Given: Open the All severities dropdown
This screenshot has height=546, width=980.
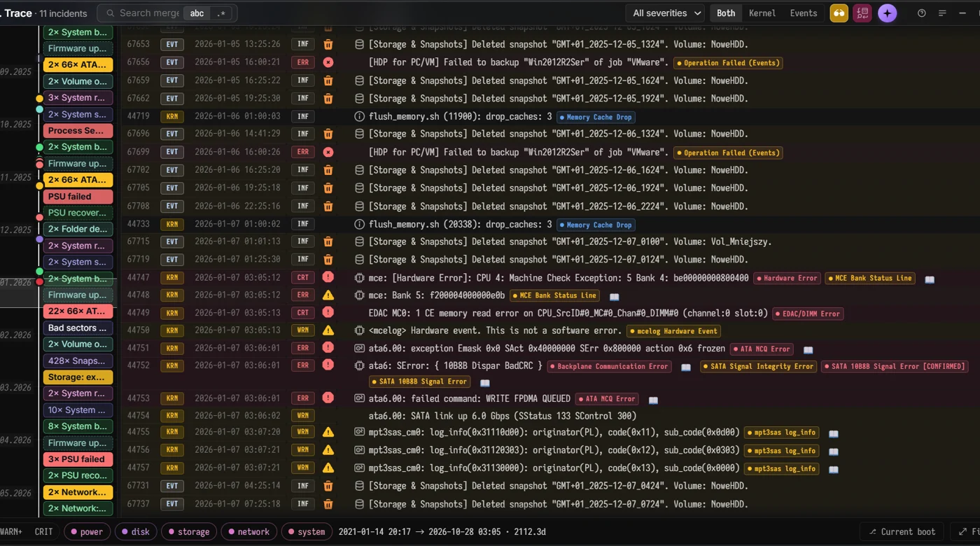Looking at the screenshot, I should (x=666, y=13).
